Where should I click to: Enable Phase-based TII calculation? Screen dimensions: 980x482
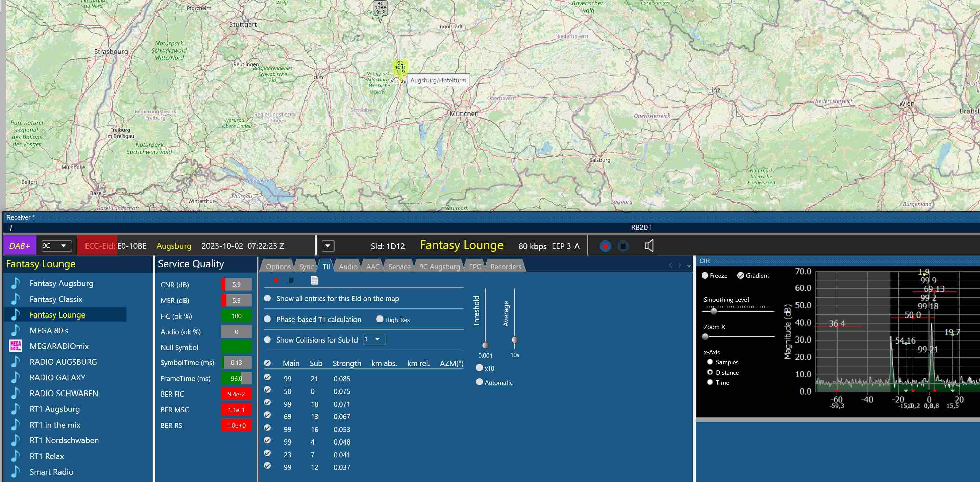tap(267, 319)
